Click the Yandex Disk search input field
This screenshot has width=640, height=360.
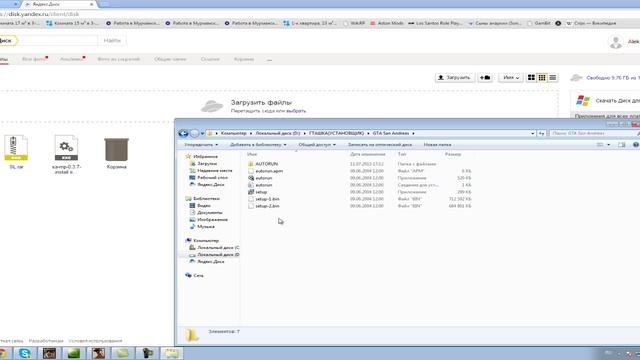click(x=57, y=40)
